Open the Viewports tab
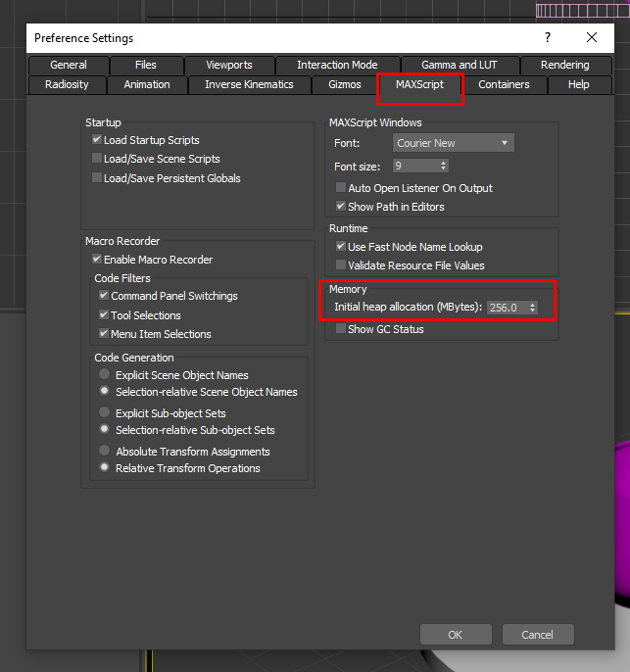Screen dimensions: 630x672 click(x=229, y=65)
